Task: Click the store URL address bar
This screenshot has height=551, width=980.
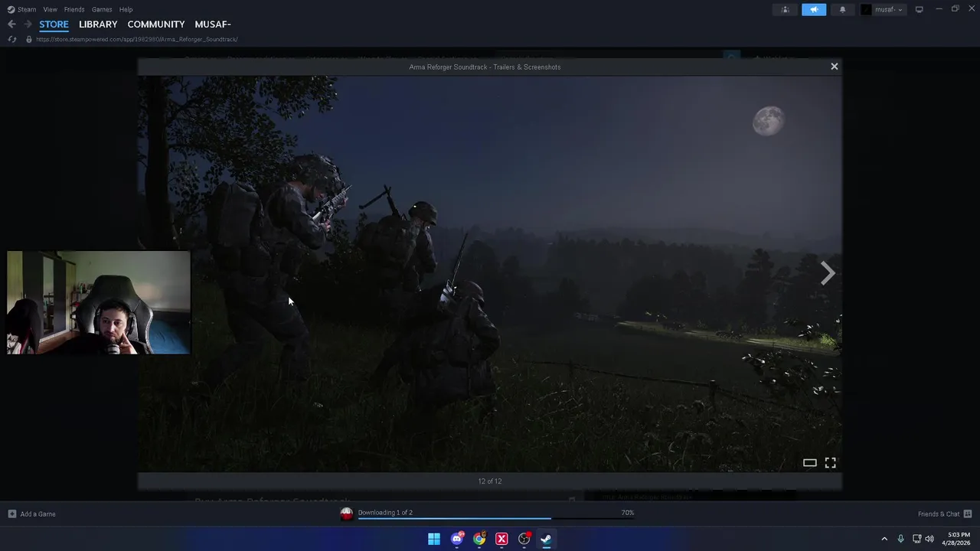Action: click(137, 39)
